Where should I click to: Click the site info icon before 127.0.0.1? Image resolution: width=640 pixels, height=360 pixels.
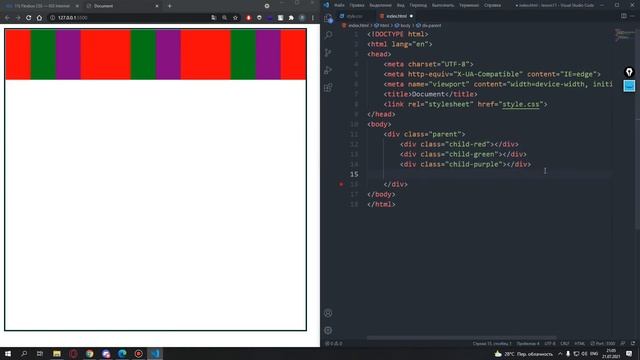pyautogui.click(x=52, y=18)
